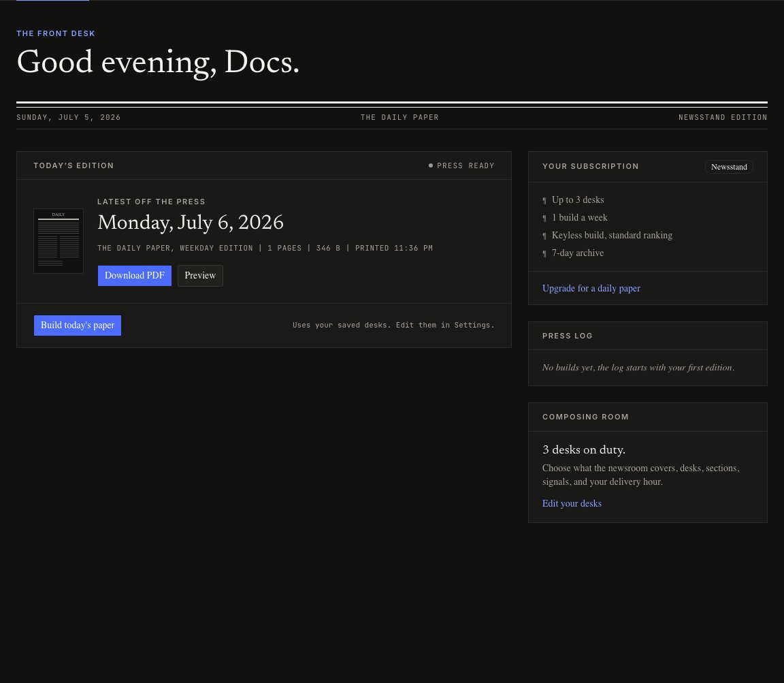The height and width of the screenshot is (683, 784).
Task: Click the 3 desks on duty text
Action: coord(584,450)
